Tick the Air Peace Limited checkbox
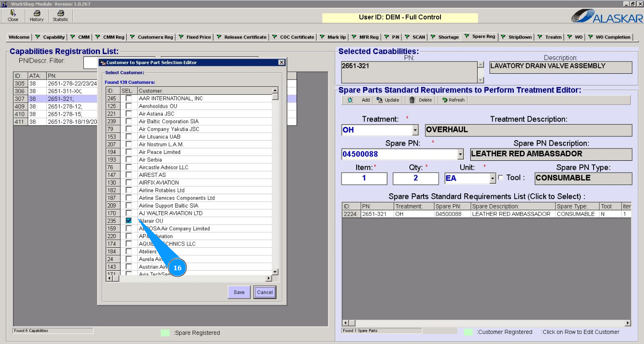Image resolution: width=644 pixels, height=344 pixels. click(129, 152)
